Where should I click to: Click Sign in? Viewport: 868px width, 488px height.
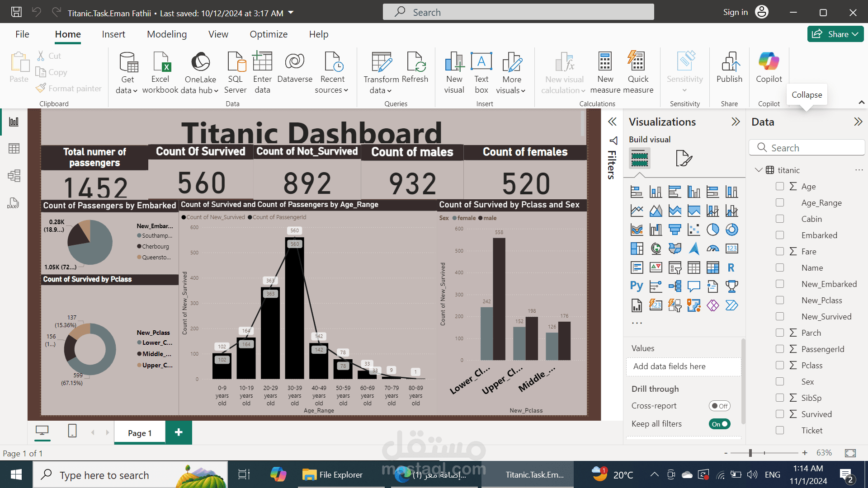tap(736, 12)
